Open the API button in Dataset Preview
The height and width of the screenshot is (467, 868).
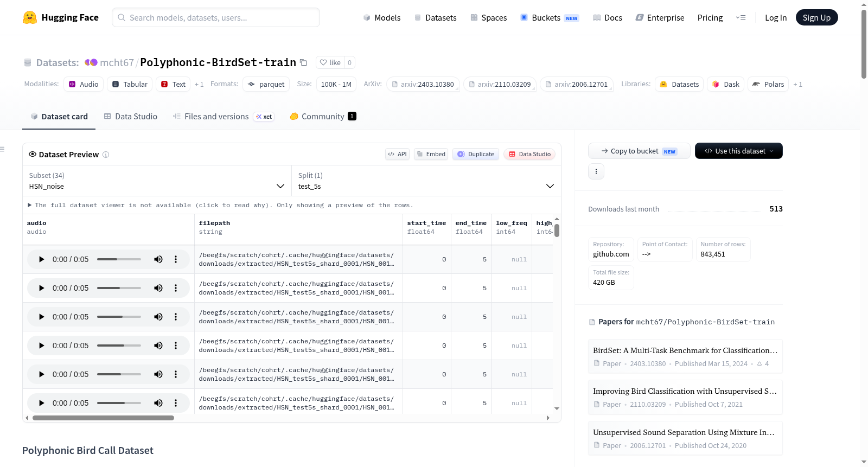pyautogui.click(x=397, y=154)
